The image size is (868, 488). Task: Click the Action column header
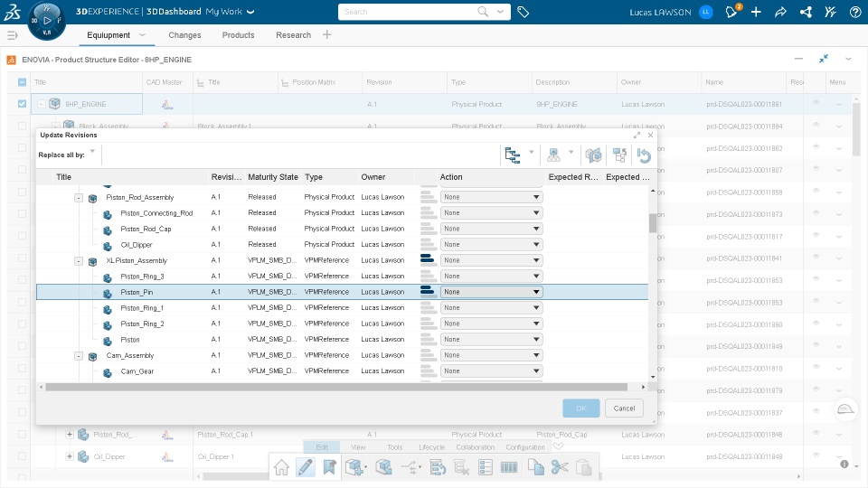pyautogui.click(x=451, y=177)
